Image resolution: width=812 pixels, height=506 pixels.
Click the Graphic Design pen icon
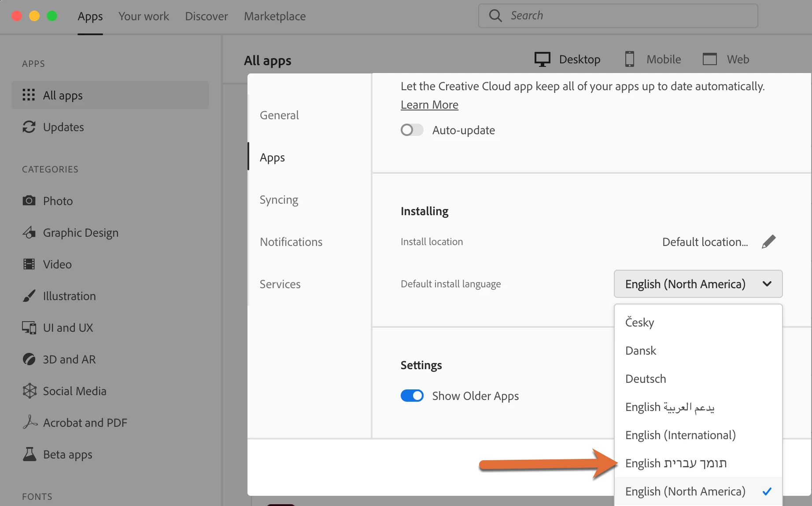[29, 232]
